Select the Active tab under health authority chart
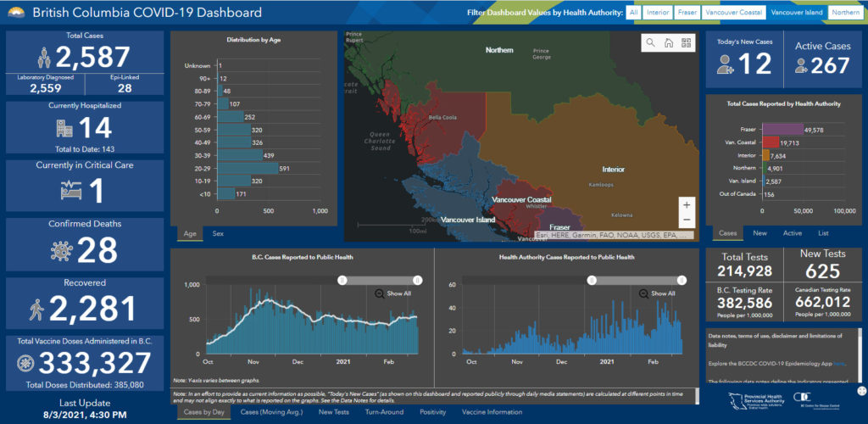 tap(793, 232)
